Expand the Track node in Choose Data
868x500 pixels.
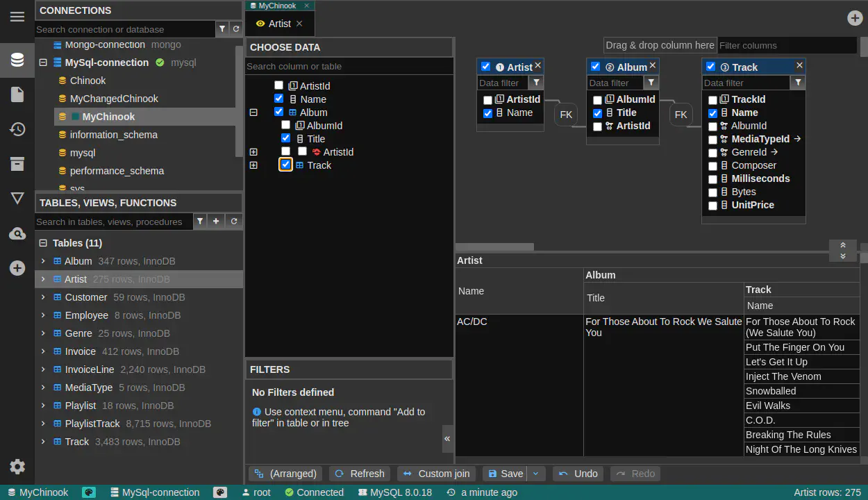pyautogui.click(x=253, y=165)
